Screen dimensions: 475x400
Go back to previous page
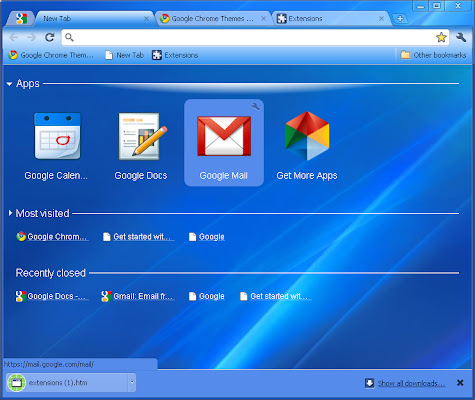(14, 37)
